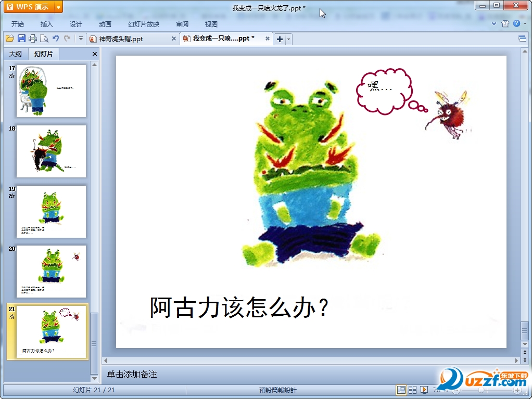Select slide 19 thumbnail
Screen dimensions: 532x399
pos(51,212)
